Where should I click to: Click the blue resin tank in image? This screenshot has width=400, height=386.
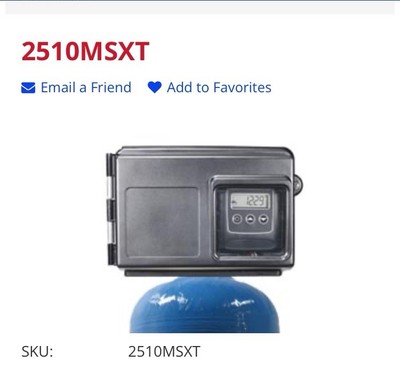(204, 305)
